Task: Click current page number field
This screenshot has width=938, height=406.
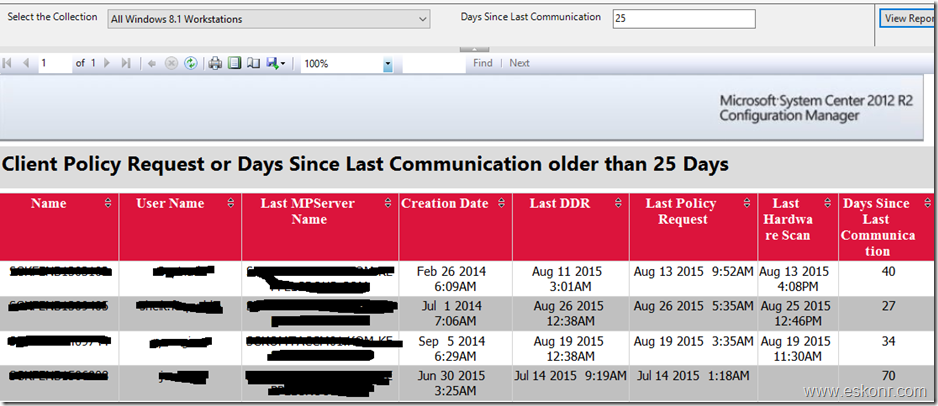Action: click(55, 63)
